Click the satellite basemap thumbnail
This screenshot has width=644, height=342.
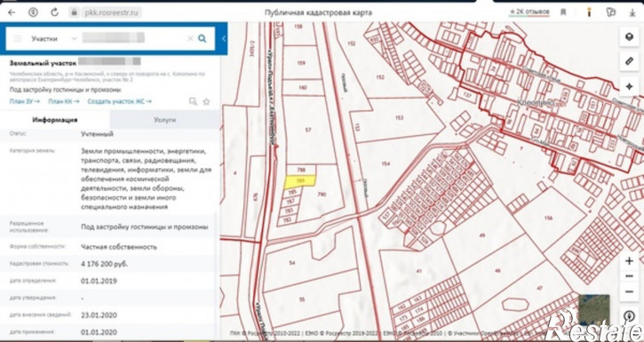[x=594, y=310]
